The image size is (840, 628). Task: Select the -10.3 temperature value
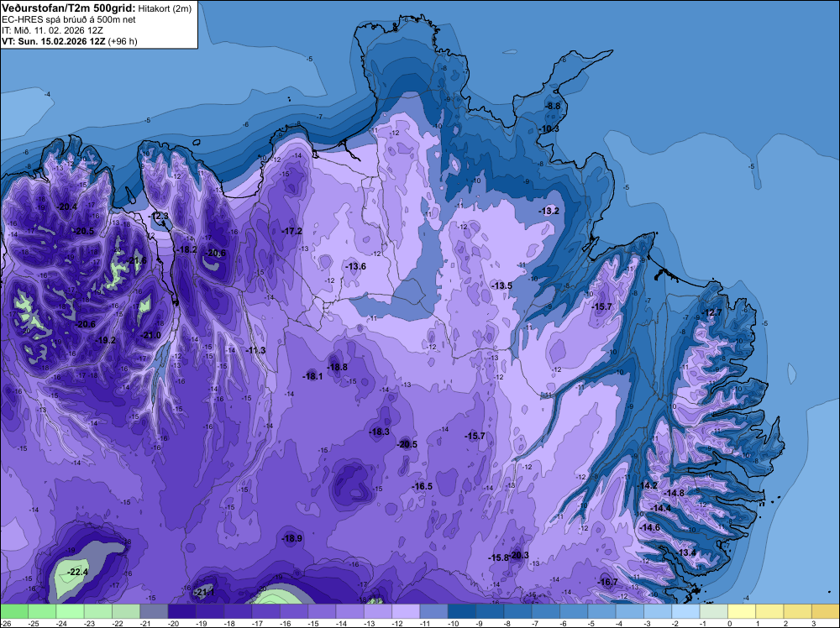549,129
